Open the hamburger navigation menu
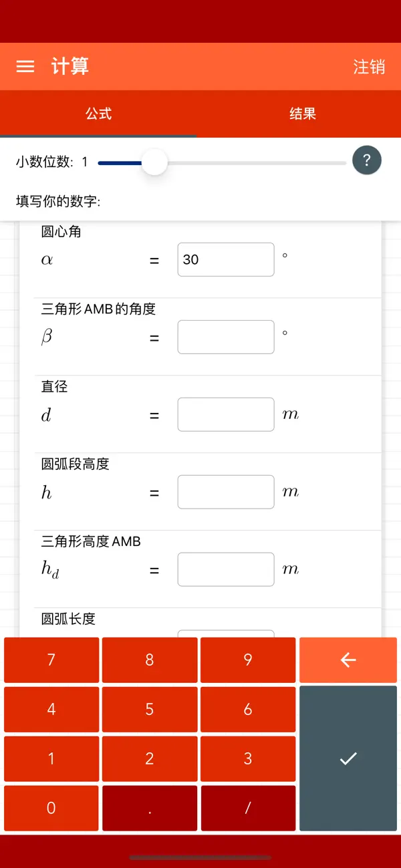 [x=25, y=66]
